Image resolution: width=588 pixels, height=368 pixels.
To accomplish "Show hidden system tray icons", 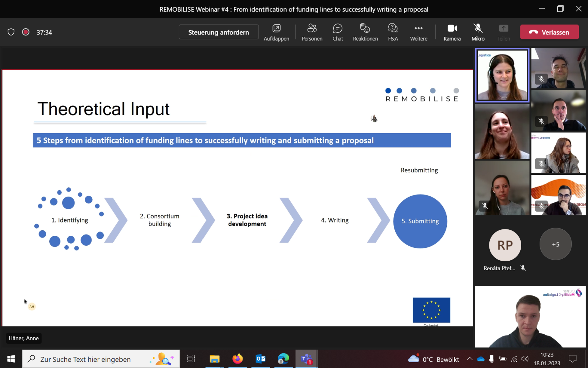I will (470, 359).
